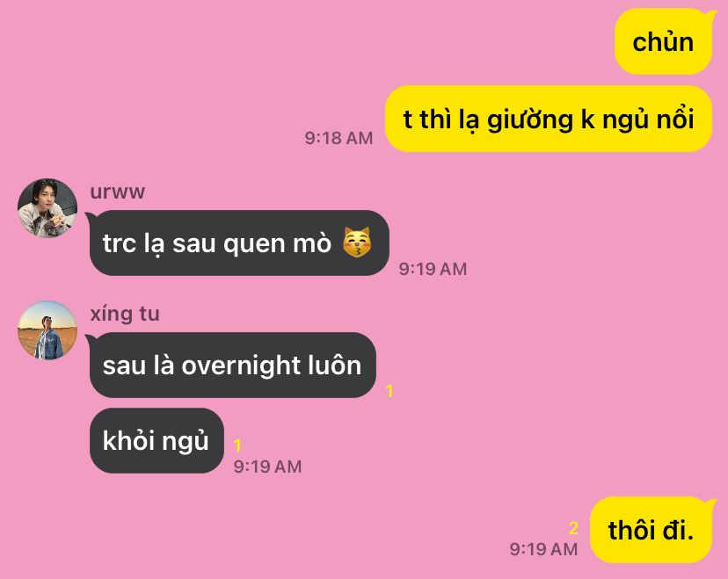The height and width of the screenshot is (579, 728).
Task: Open urww's profile picture
Action: pos(47,208)
